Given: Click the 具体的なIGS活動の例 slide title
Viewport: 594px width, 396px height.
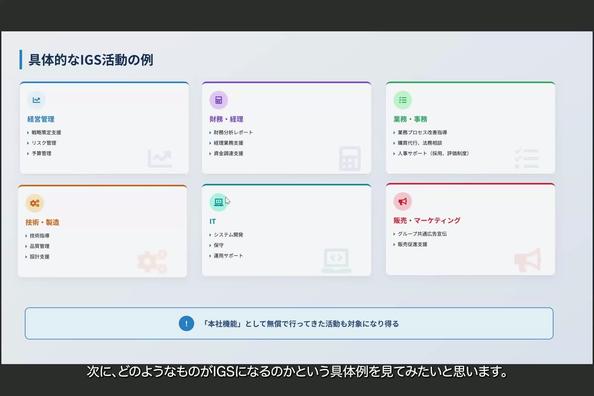Looking at the screenshot, I should click(91, 60).
